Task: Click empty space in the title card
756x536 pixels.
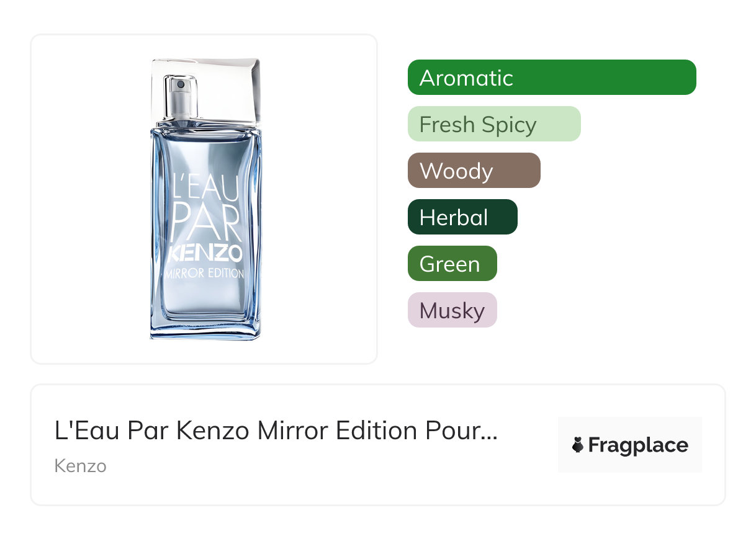Action: [372, 478]
